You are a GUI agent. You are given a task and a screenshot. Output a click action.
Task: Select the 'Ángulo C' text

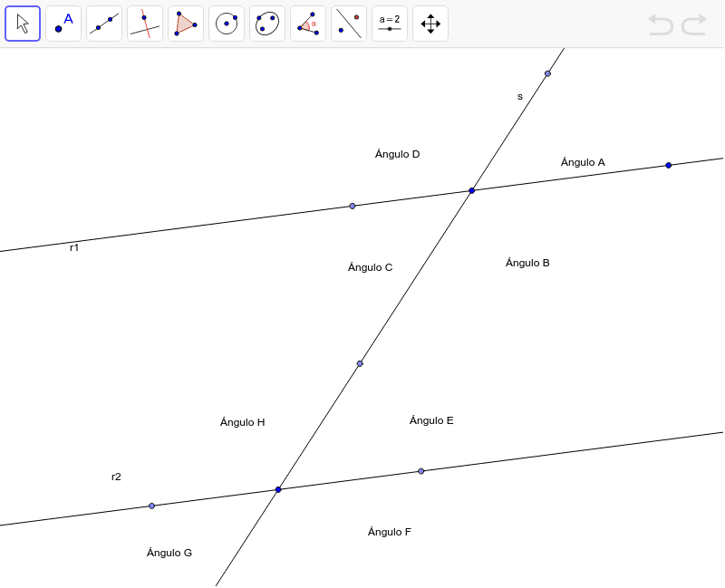click(x=370, y=267)
